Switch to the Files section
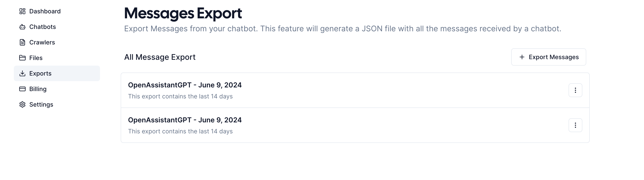 [x=36, y=58]
